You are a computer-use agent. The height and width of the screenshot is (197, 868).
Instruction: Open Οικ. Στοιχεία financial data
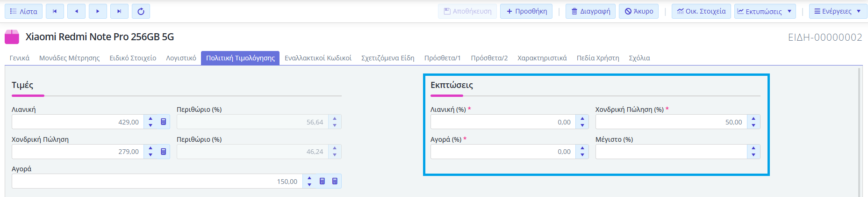click(701, 11)
